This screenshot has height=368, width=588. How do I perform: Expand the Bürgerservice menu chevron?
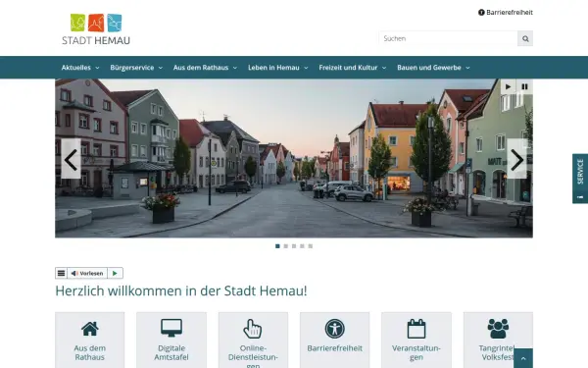[x=161, y=68]
